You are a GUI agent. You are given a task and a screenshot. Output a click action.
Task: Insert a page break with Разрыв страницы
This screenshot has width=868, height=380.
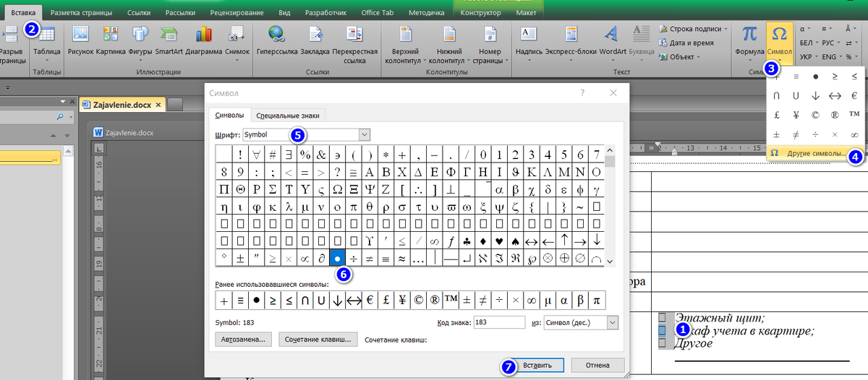[x=12, y=44]
